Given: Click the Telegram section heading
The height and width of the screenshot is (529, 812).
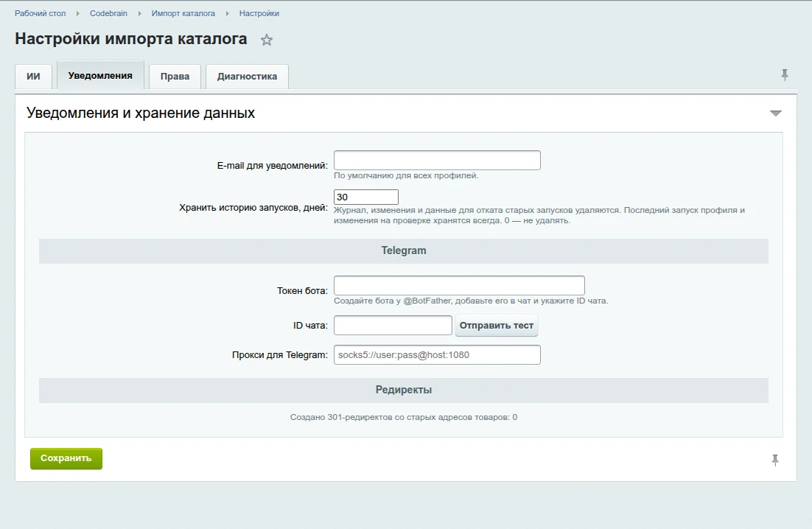Looking at the screenshot, I should pyautogui.click(x=404, y=251).
